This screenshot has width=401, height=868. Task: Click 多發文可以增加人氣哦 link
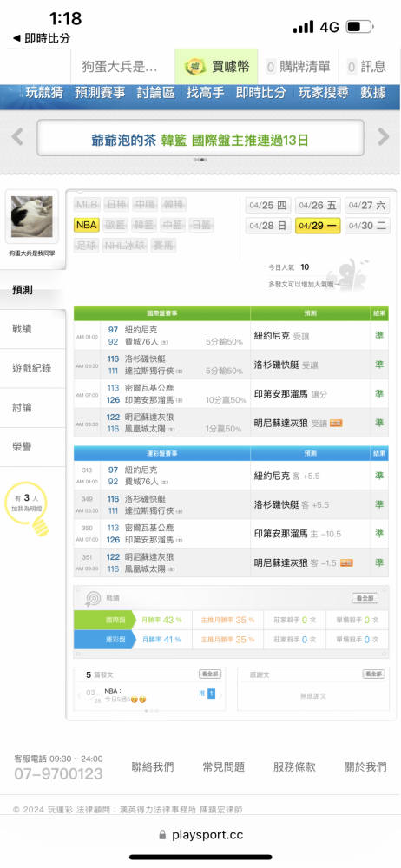(304, 284)
